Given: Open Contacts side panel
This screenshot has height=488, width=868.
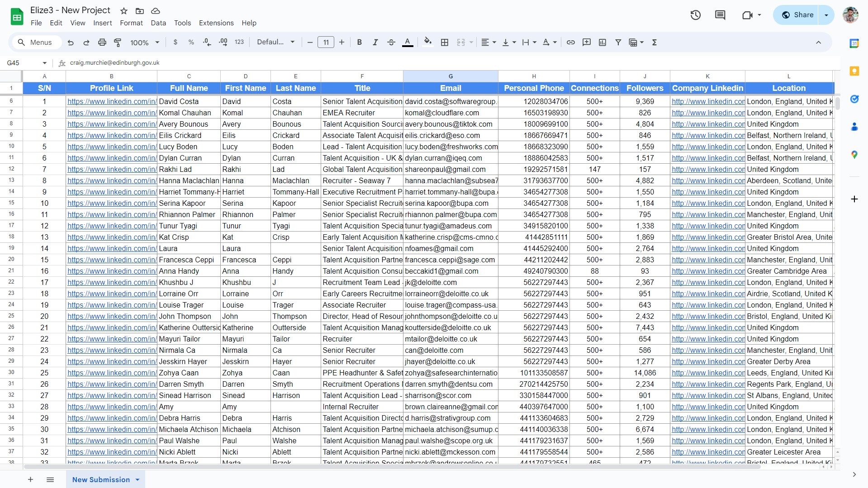Looking at the screenshot, I should [854, 127].
